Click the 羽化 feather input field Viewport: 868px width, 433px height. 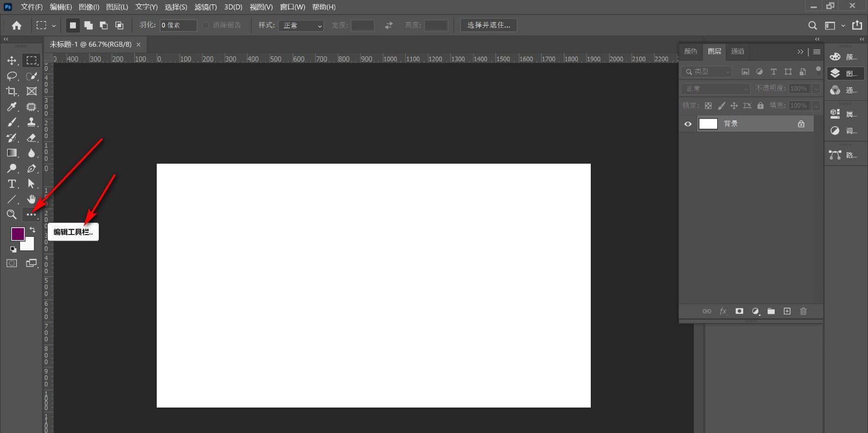click(178, 25)
